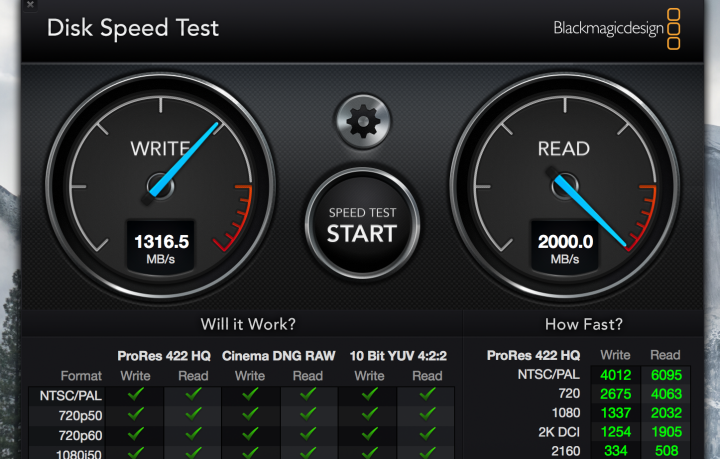Click the How Fast? heading
720x459 pixels.
pyautogui.click(x=584, y=325)
